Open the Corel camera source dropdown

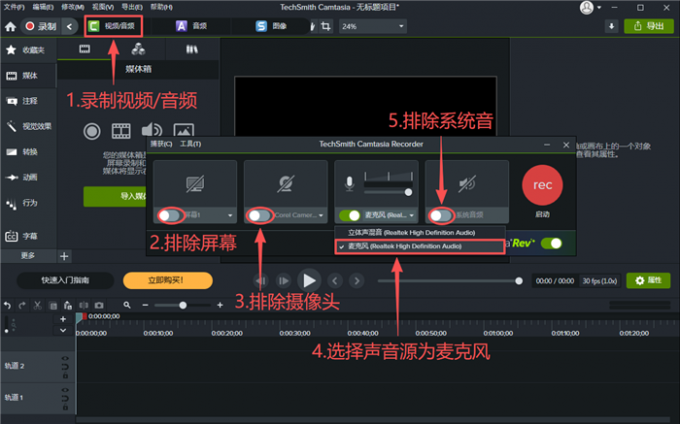321,215
